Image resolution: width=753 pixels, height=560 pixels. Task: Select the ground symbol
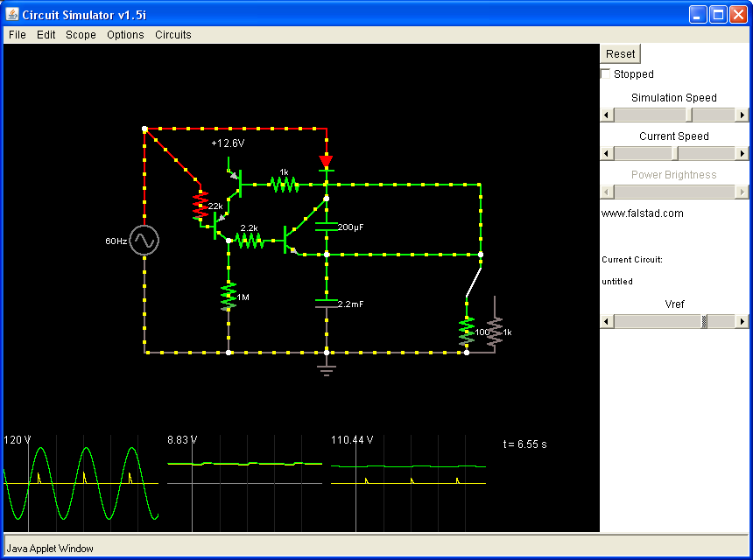pos(327,369)
